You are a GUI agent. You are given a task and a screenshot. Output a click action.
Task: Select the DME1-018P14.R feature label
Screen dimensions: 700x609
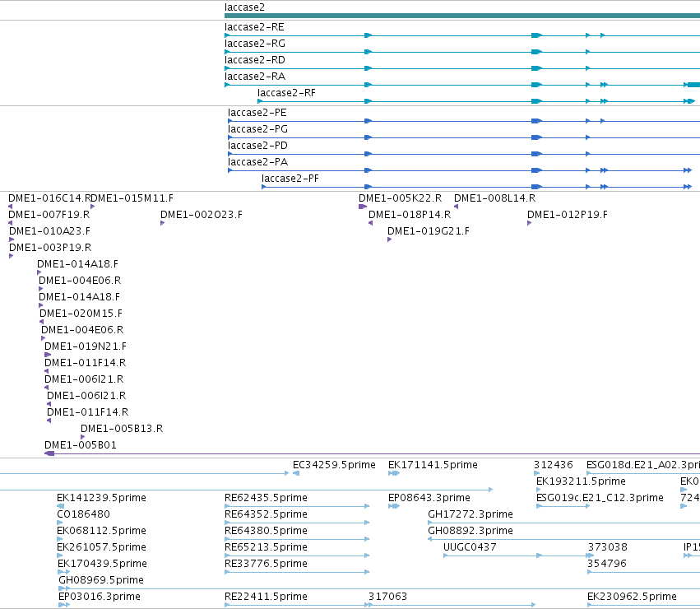tap(410, 215)
